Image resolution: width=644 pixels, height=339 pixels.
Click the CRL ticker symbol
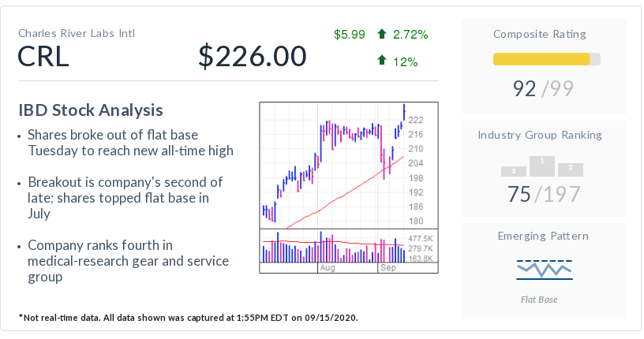tap(43, 57)
